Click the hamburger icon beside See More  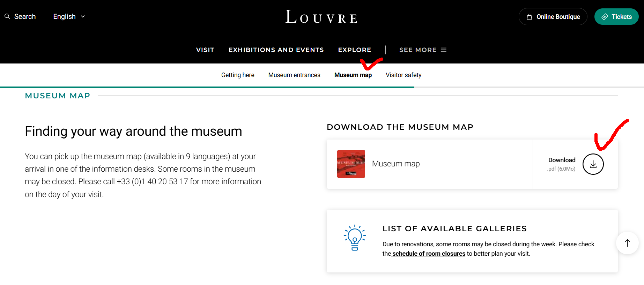444,50
